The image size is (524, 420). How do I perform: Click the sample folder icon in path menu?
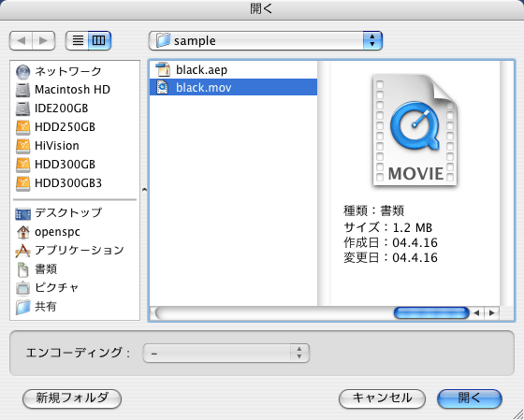pyautogui.click(x=164, y=40)
